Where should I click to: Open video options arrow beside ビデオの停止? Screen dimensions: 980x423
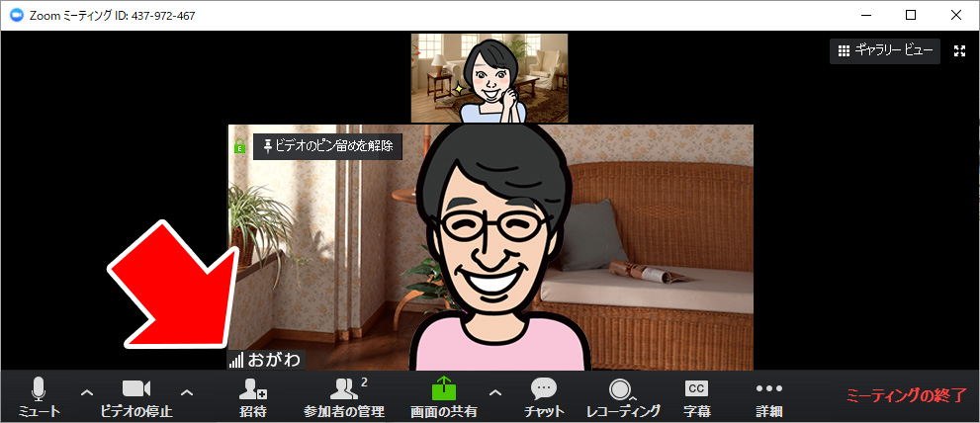pos(187,392)
